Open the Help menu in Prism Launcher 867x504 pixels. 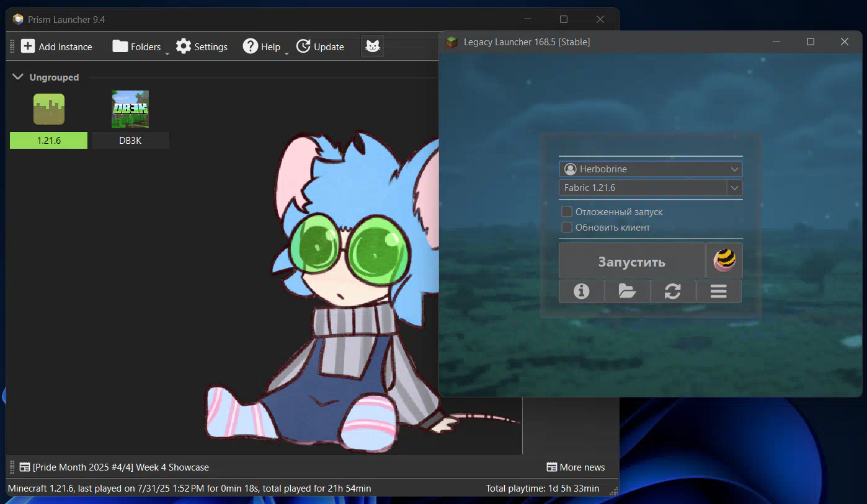[261, 46]
